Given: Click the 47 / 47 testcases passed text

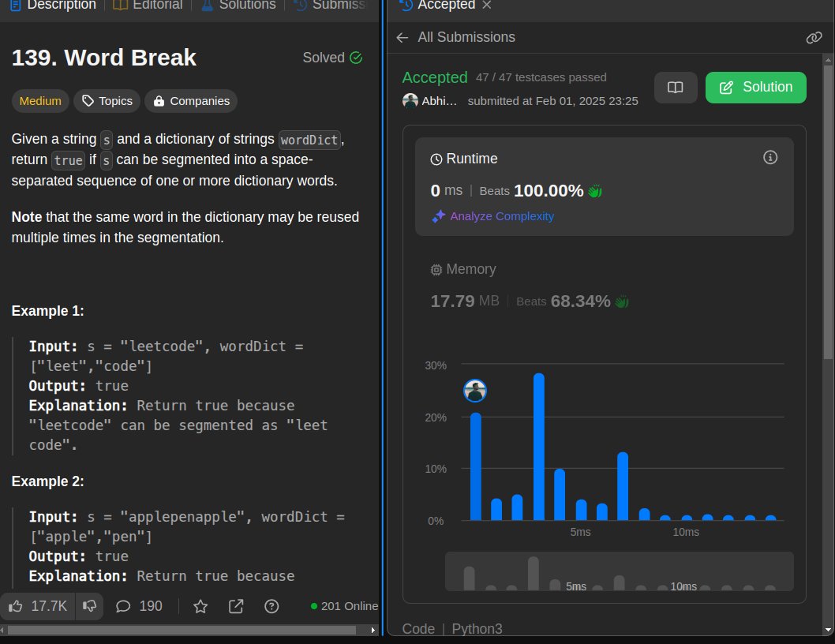Looking at the screenshot, I should pos(541,78).
